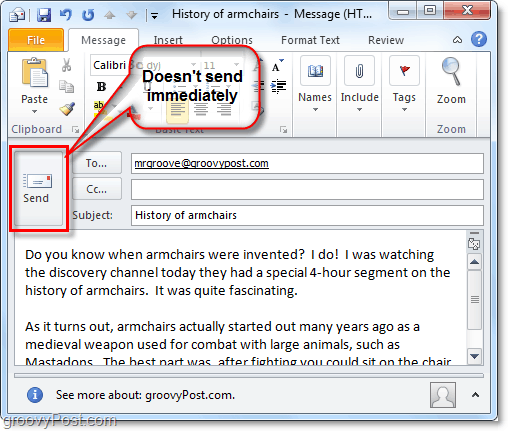The height and width of the screenshot is (431, 508).
Task: Open the File tab
Action: click(x=36, y=40)
